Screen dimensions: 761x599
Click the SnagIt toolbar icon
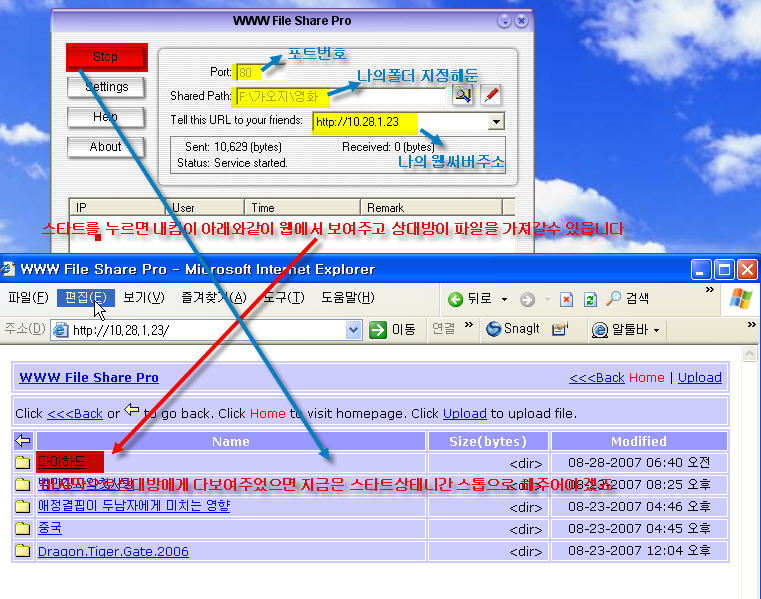tap(513, 329)
